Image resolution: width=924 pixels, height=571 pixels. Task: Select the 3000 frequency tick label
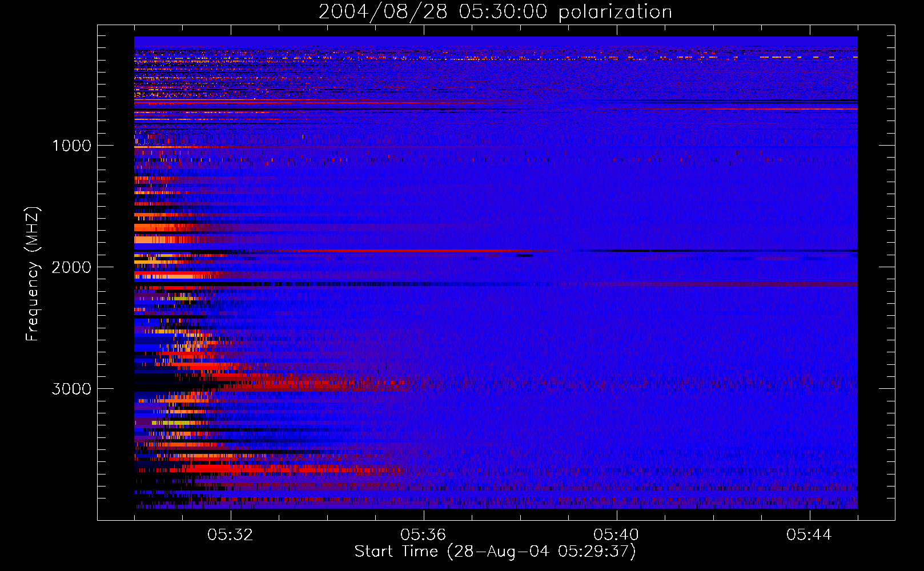71,389
